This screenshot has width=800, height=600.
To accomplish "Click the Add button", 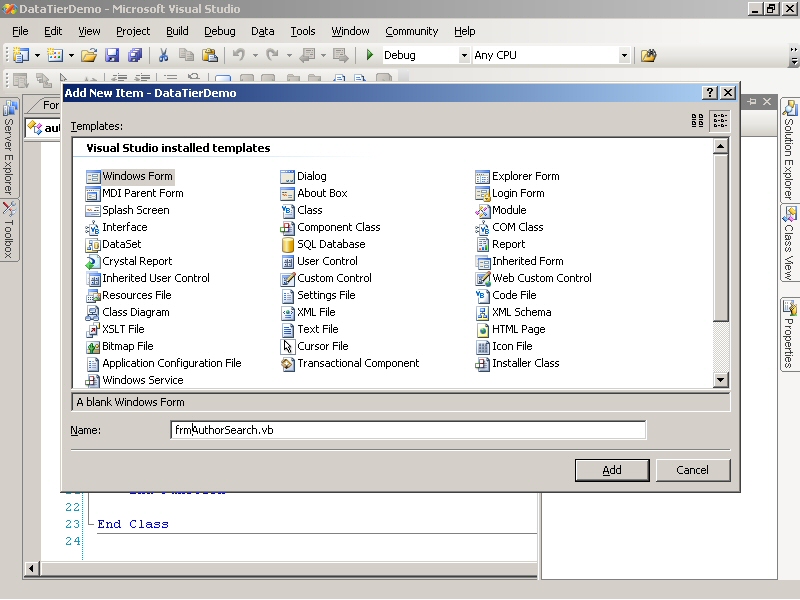I will 612,470.
